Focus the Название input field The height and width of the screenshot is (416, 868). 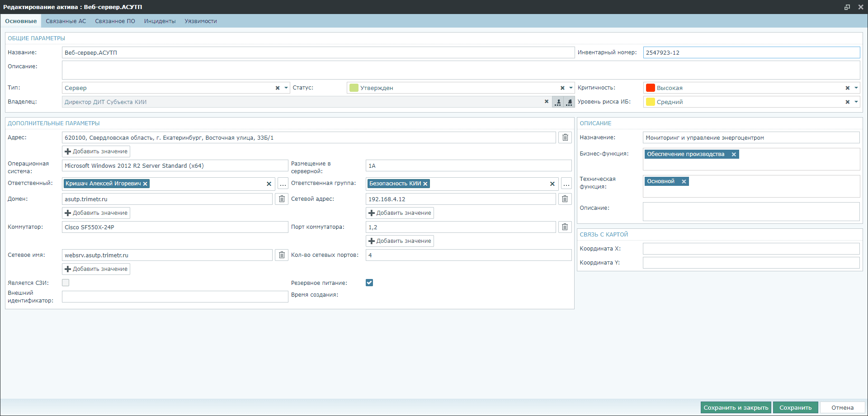pos(318,52)
